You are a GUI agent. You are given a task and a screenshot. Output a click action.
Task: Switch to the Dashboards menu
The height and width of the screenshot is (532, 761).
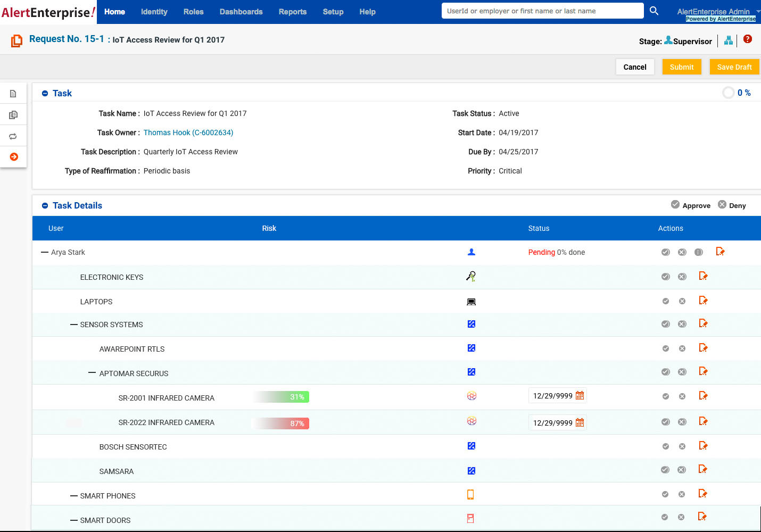pyautogui.click(x=241, y=11)
